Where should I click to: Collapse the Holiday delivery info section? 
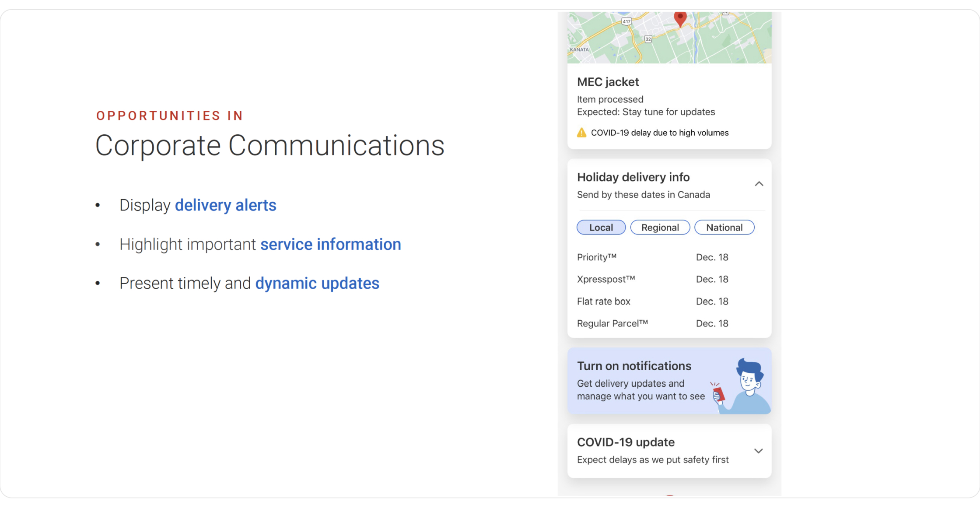click(x=759, y=184)
